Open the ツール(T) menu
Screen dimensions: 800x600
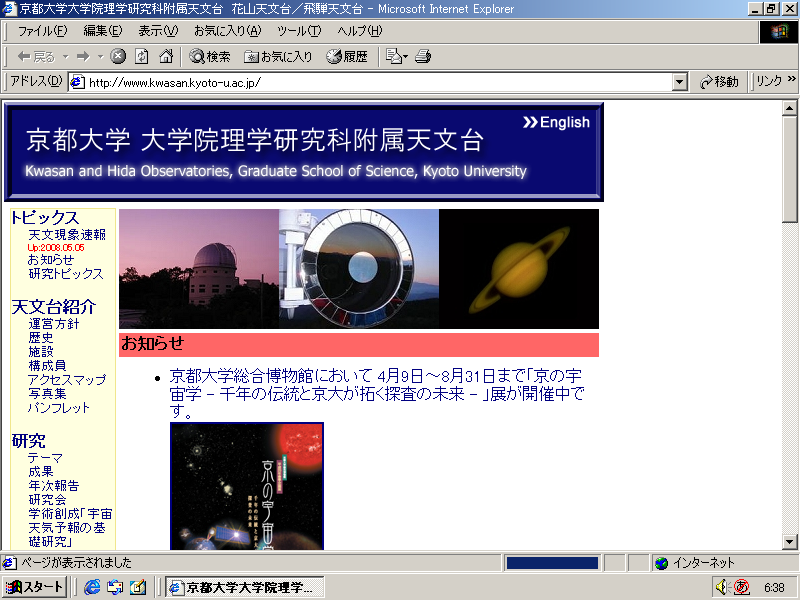[x=299, y=31]
